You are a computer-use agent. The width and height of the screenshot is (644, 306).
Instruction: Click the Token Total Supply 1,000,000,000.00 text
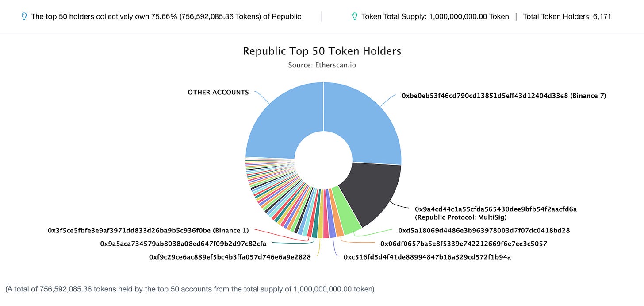(435, 17)
